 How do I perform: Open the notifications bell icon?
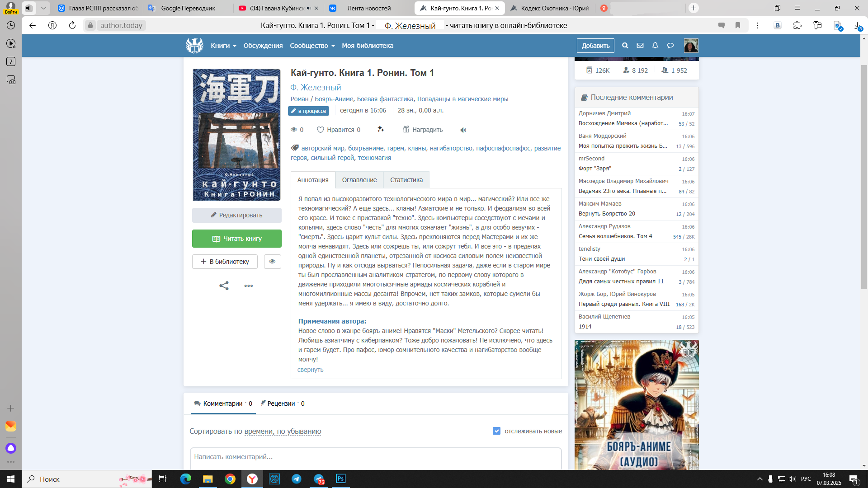coord(655,46)
